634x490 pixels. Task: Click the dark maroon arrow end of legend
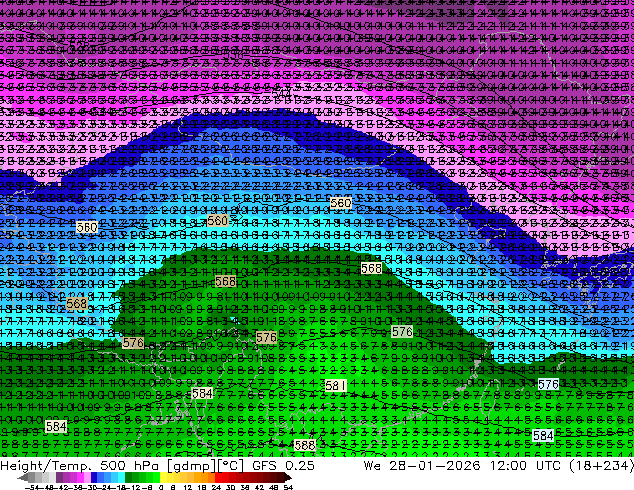click(288, 478)
